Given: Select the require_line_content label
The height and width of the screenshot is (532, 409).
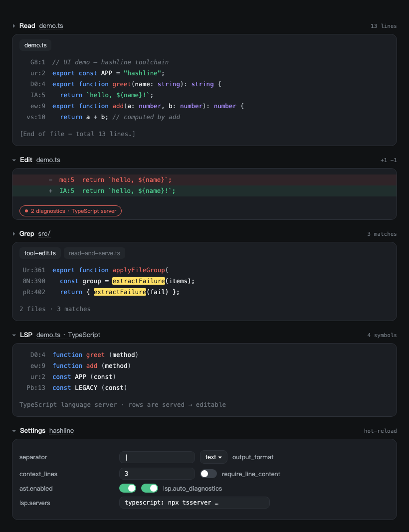Looking at the screenshot, I should tap(251, 474).
